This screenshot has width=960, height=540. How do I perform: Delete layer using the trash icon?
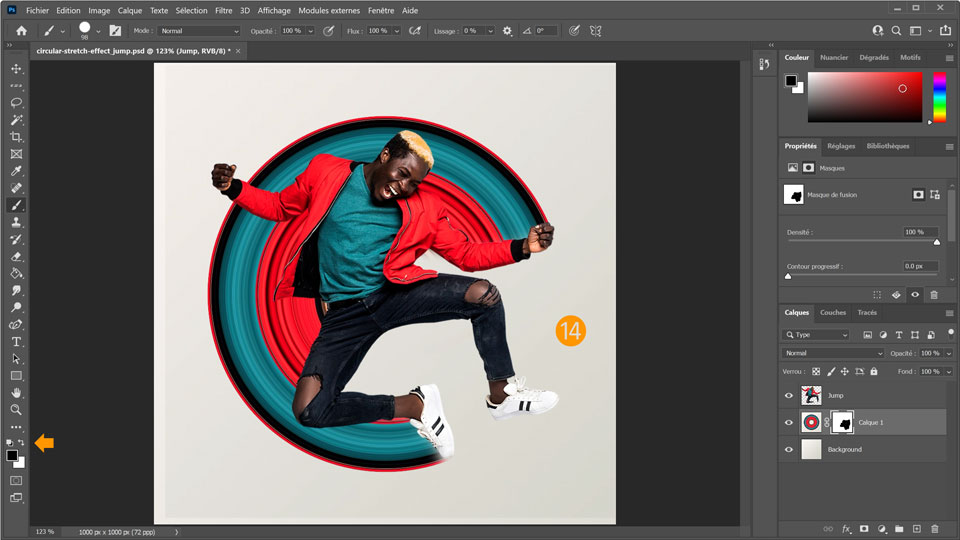pos(935,528)
